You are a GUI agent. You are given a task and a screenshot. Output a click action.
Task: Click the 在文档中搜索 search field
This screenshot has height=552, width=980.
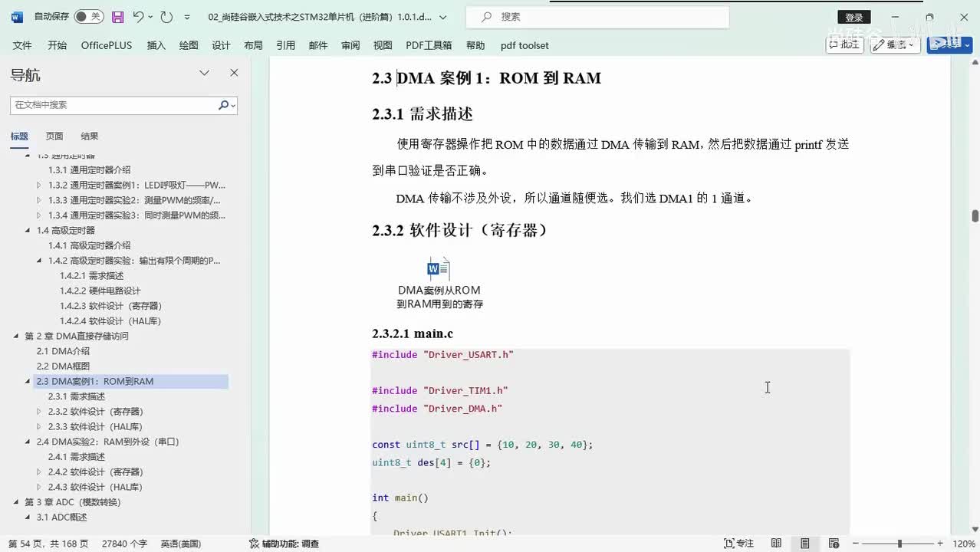[113, 105]
